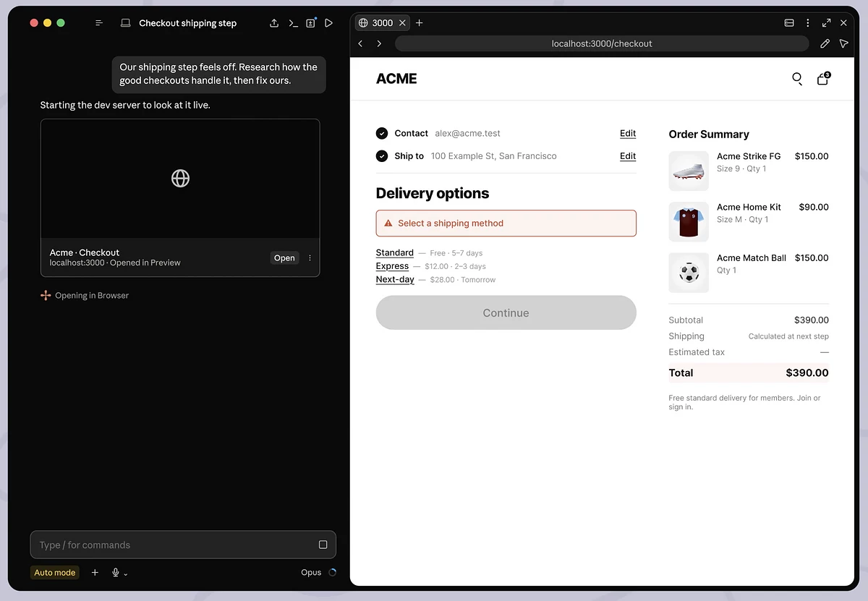Click the Select a shipping method alert
The image size is (868, 601).
tap(506, 223)
